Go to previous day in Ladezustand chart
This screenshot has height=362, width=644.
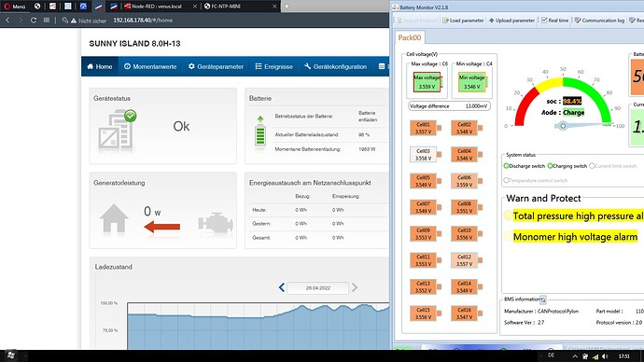pos(282,287)
